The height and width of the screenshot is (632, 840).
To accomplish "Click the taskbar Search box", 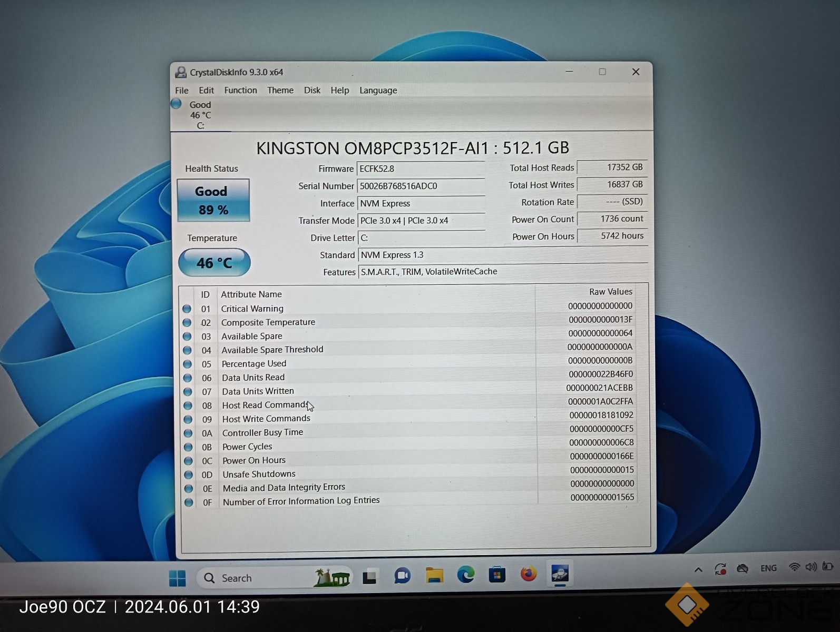I will pyautogui.click(x=274, y=578).
